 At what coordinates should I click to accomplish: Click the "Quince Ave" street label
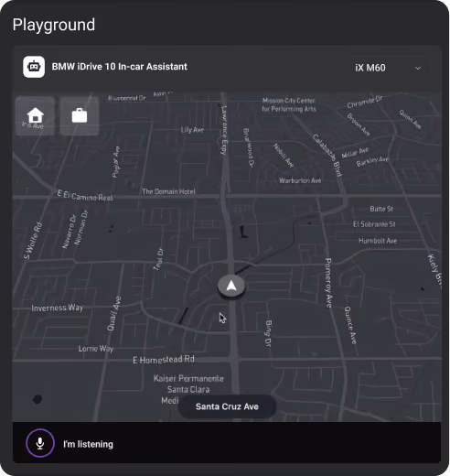[x=350, y=325]
